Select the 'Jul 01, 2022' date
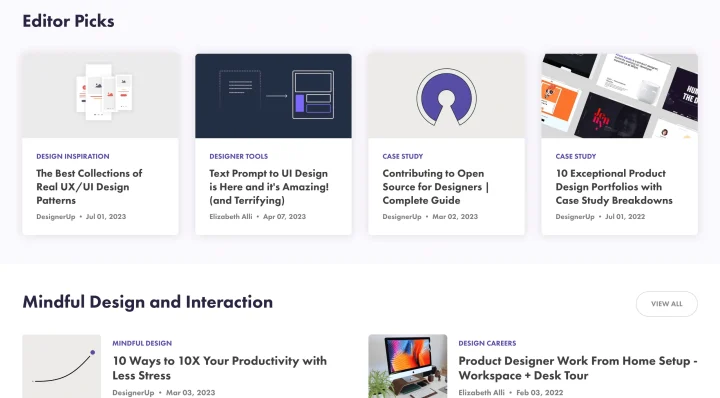 coord(625,217)
